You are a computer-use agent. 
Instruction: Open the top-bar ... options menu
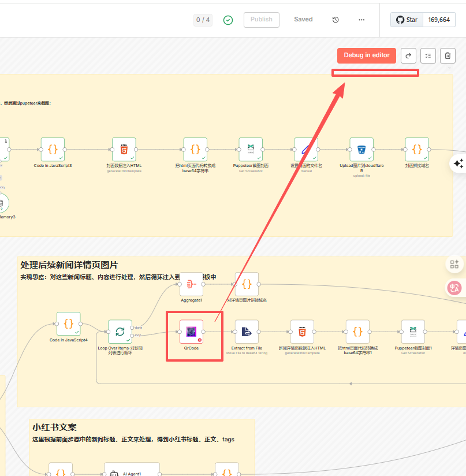pyautogui.click(x=361, y=19)
